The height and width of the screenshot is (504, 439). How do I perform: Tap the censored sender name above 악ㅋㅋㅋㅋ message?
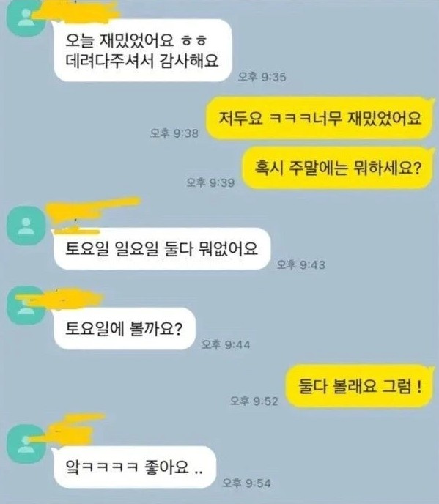click(69, 429)
